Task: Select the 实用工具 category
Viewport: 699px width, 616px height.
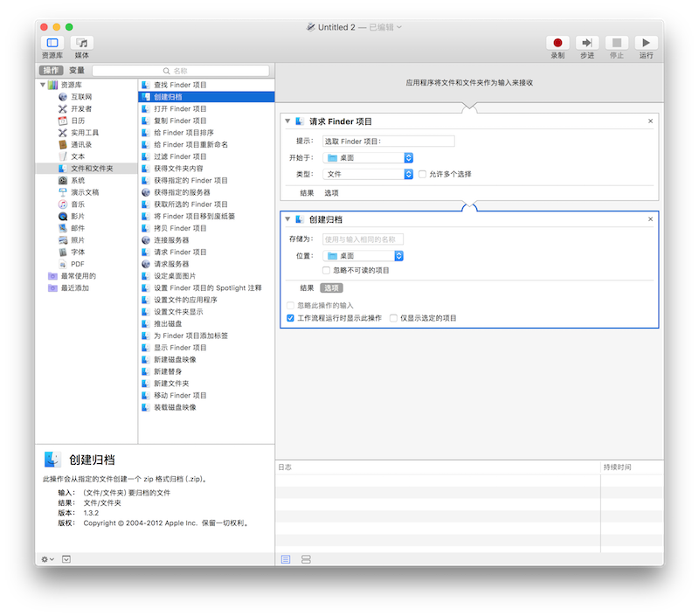Action: [x=87, y=133]
